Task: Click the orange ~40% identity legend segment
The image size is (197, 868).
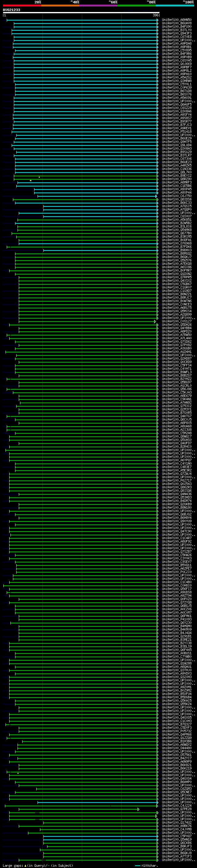Action: 60,6
